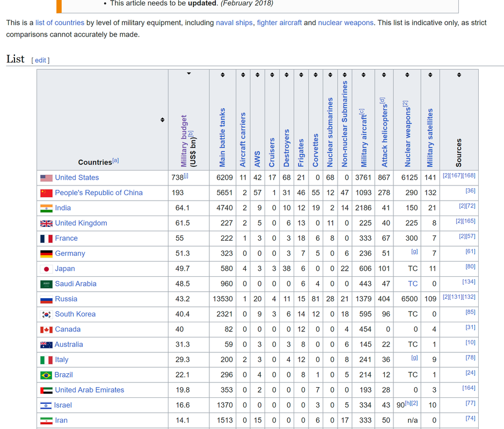Click edit link beside List heading
This screenshot has height=429, width=504.
(40, 61)
